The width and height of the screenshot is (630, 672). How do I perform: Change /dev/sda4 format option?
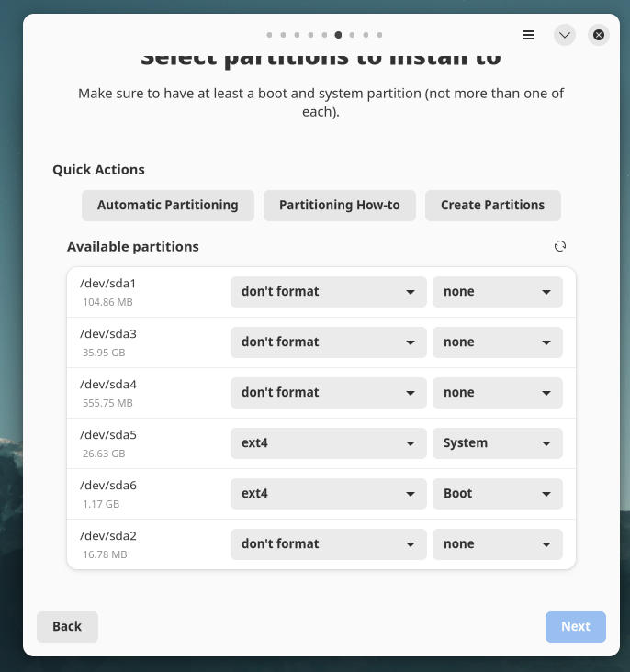[x=328, y=393]
